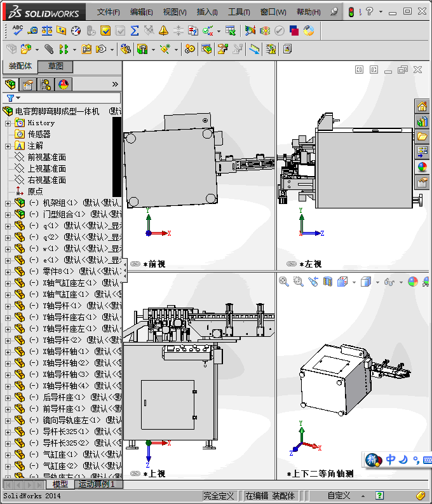Open the ConfigurationManager tab icon

(x=46, y=85)
